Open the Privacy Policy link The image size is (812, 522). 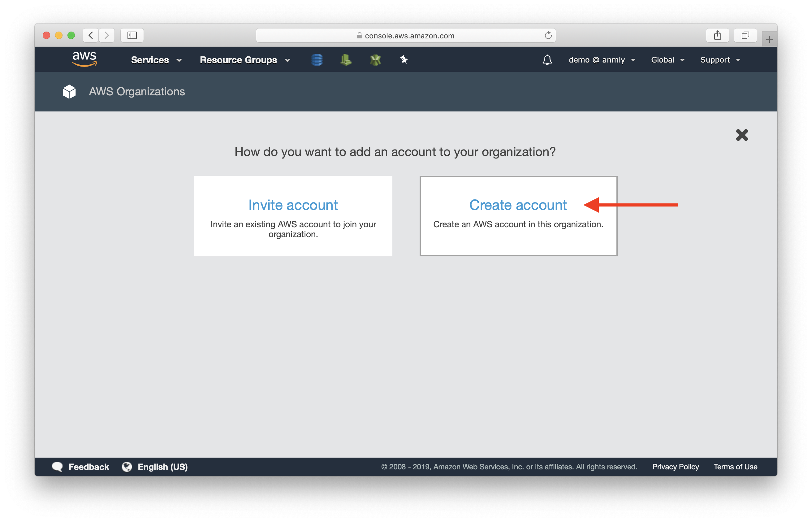pos(675,467)
